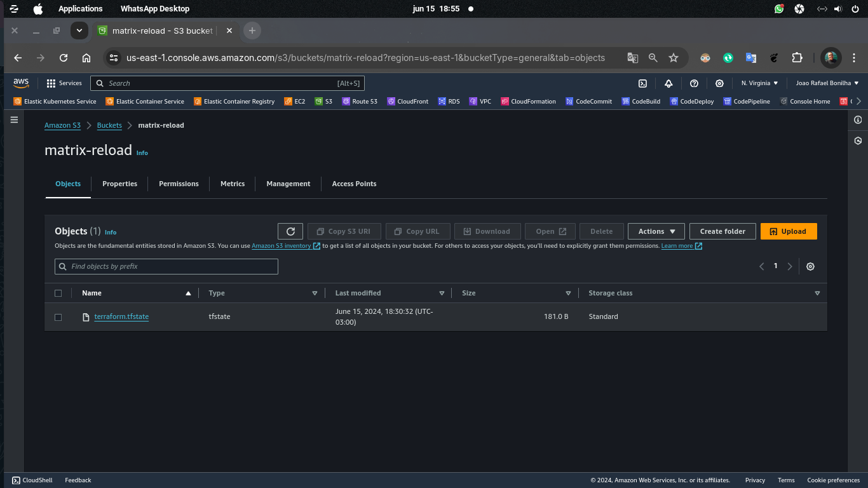Select the terraform.tfstate row checkbox
Screen dimensions: 868x488
tap(58, 317)
